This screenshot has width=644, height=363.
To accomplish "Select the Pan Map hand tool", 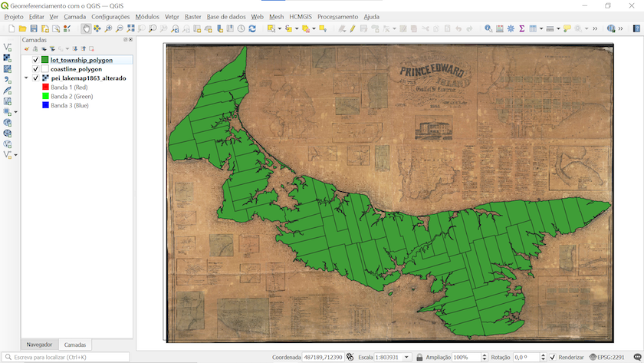I will point(86,28).
